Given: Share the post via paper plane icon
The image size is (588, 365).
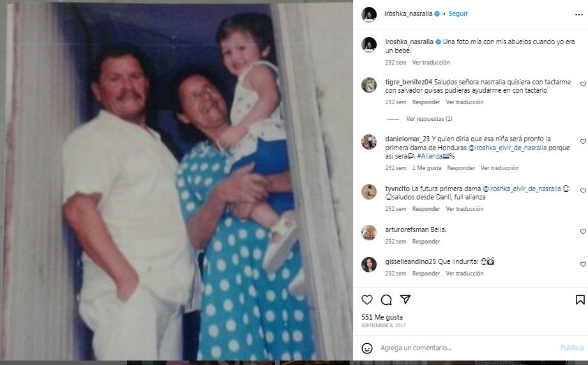Looking at the screenshot, I should click(x=405, y=299).
